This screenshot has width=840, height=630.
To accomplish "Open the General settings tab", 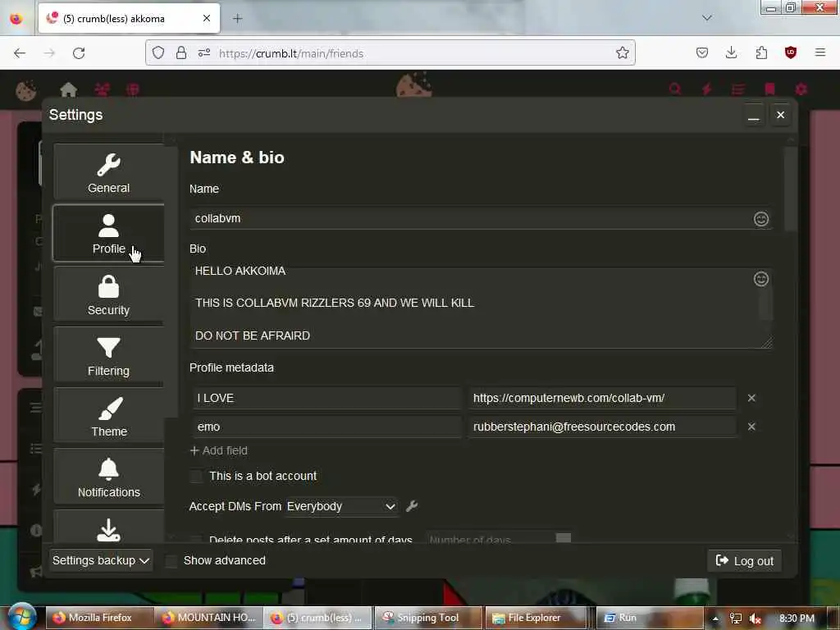I will [109, 172].
